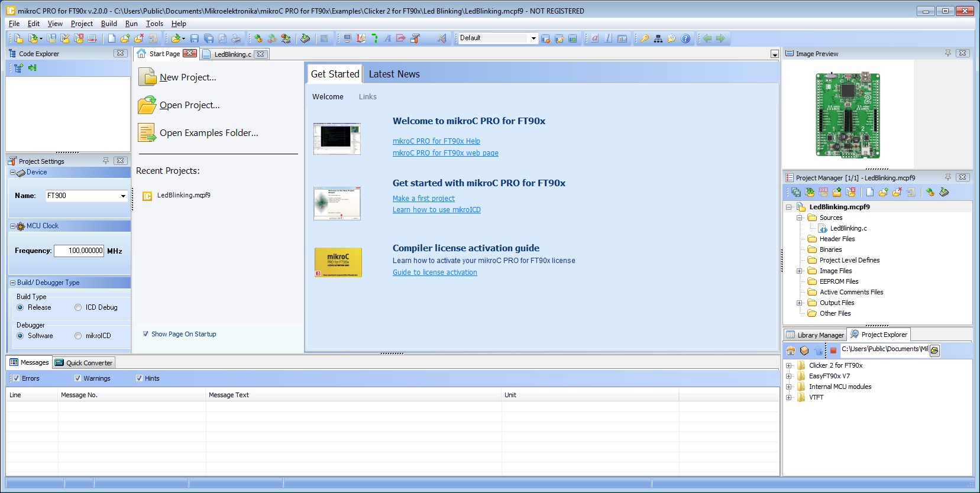The width and height of the screenshot is (980, 493).
Task: Expand the Image Files tree folder
Action: click(x=800, y=271)
